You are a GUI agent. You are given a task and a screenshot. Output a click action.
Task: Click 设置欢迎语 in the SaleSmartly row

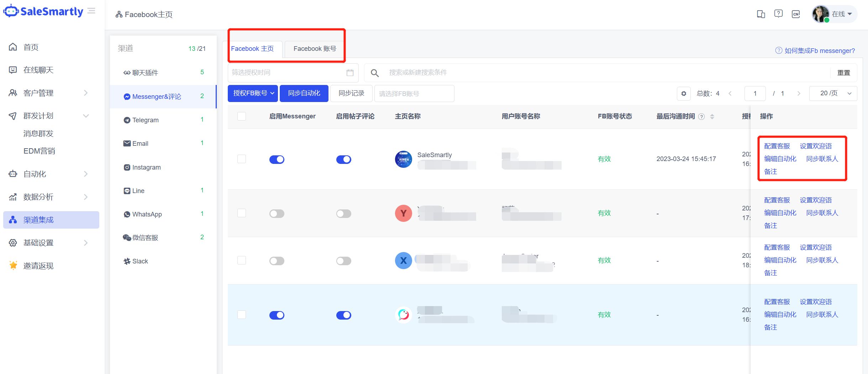[816, 146]
